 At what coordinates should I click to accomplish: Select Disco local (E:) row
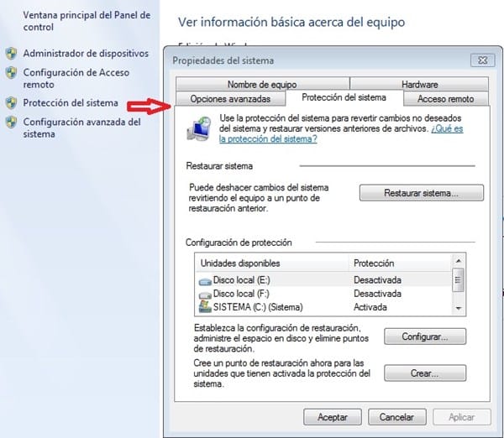coord(323,280)
